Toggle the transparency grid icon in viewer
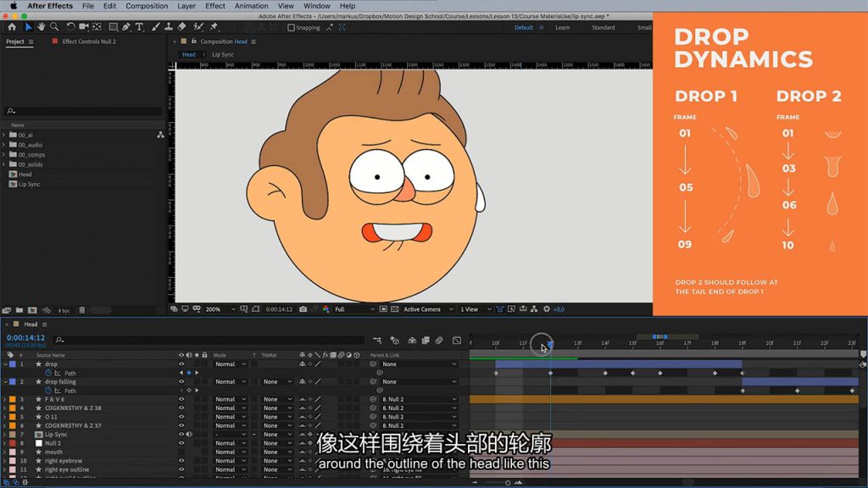The image size is (868, 488). coord(394,309)
